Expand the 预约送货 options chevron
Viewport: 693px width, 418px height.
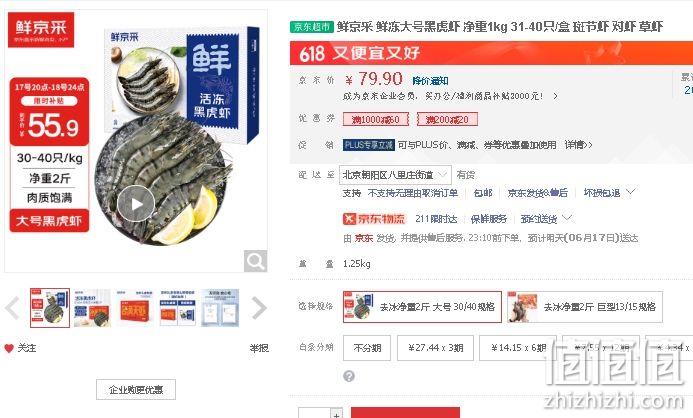pyautogui.click(x=567, y=217)
